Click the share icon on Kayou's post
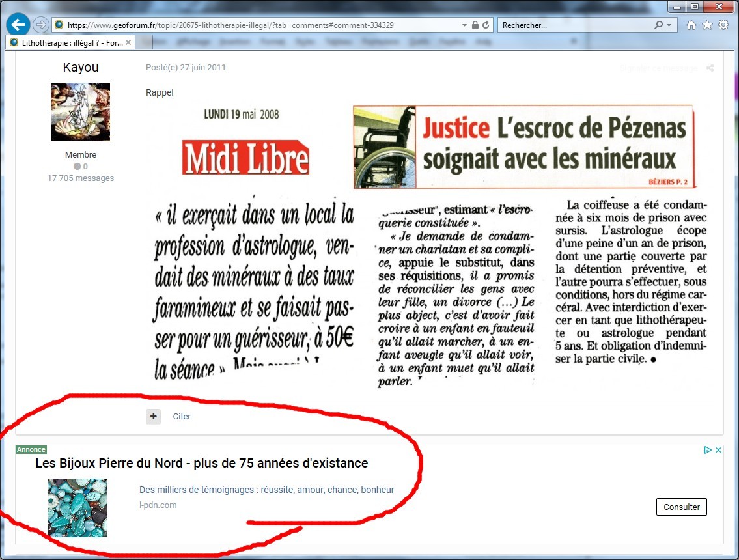739x560 pixels. [x=710, y=68]
